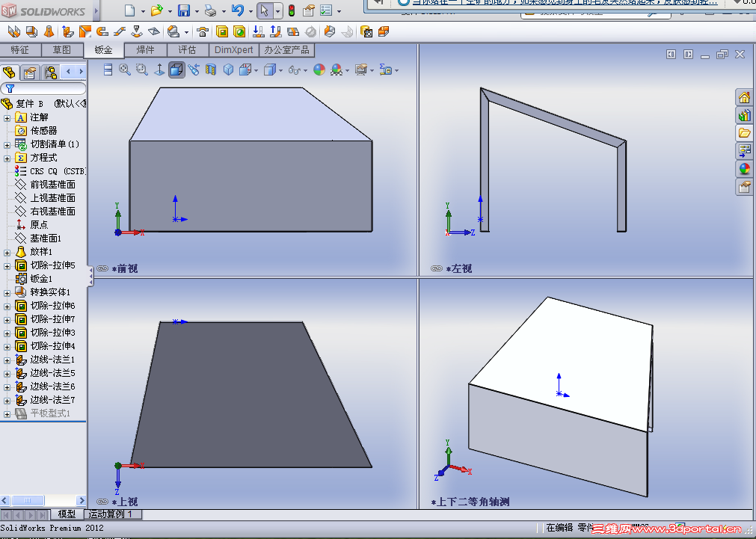The height and width of the screenshot is (539, 756).
Task: Click the Fold tool
Action: tap(276, 32)
